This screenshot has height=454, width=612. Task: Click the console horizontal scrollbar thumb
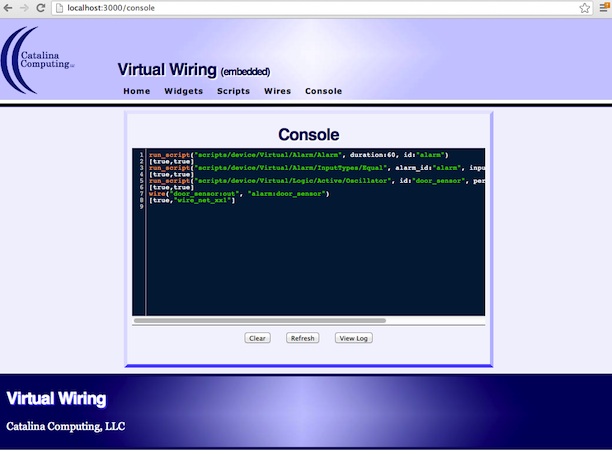point(260,320)
